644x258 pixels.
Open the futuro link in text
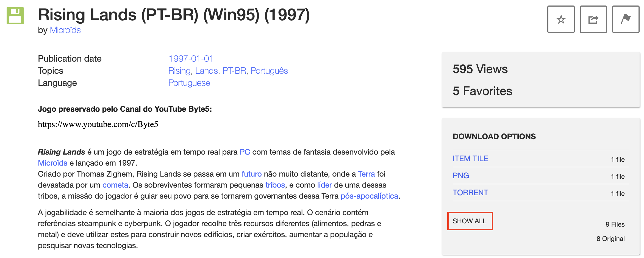(251, 174)
